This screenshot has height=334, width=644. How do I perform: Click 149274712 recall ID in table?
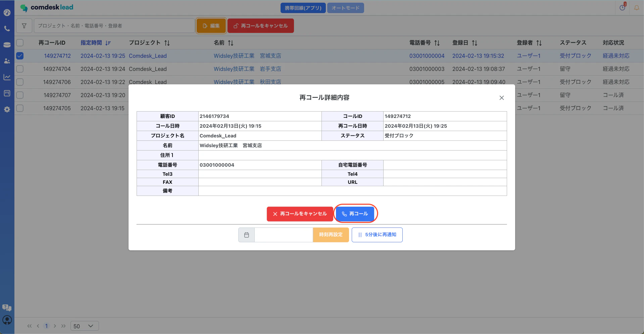[57, 56]
